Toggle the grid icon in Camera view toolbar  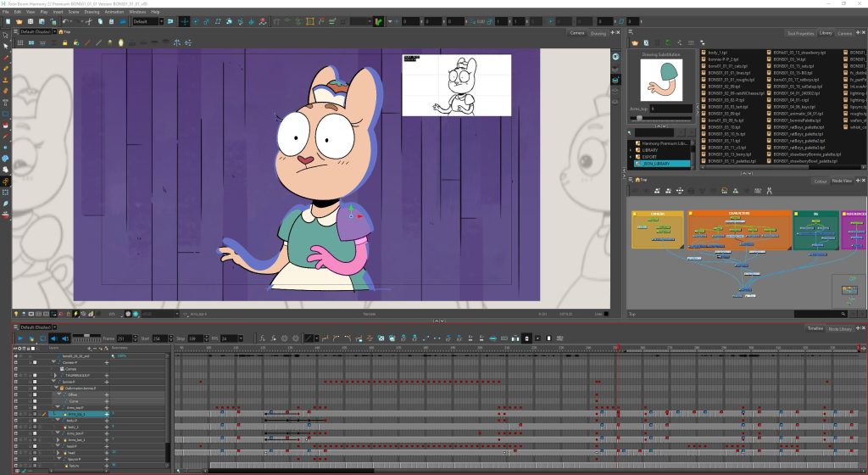point(20,42)
